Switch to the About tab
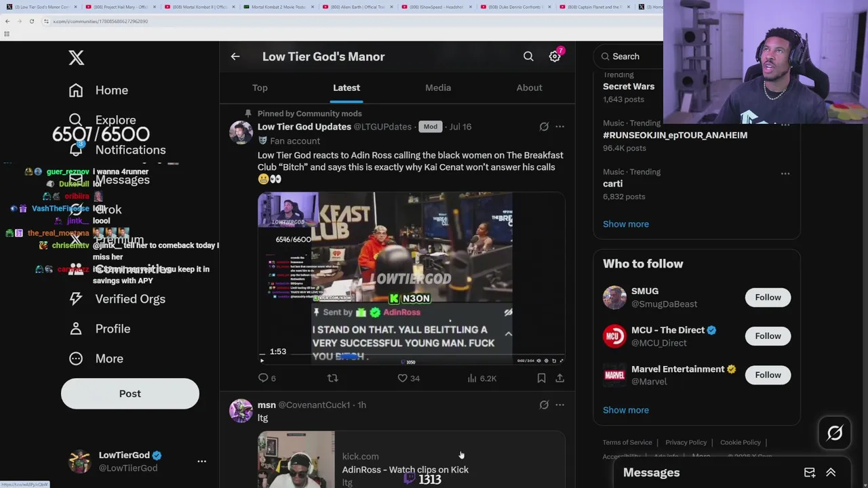 [529, 87]
